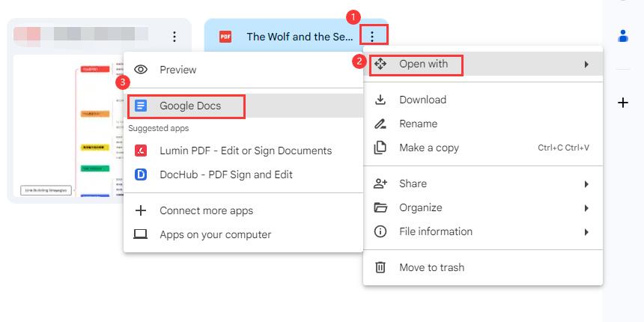Click the plus icon beside Connect more apps
This screenshot has height=322, width=644.
pyautogui.click(x=141, y=210)
